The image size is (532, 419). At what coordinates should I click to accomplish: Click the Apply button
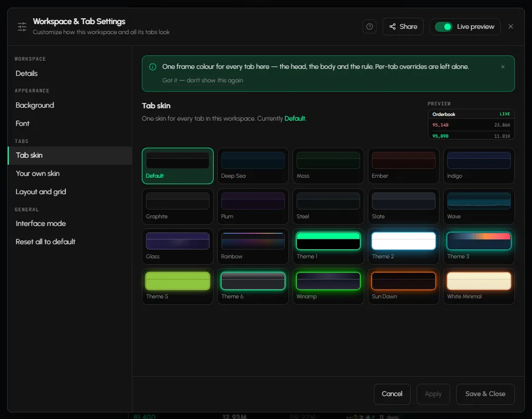(x=433, y=394)
